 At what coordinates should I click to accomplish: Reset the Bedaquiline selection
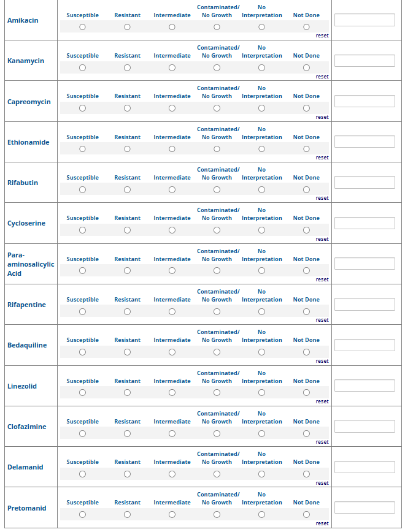click(322, 361)
